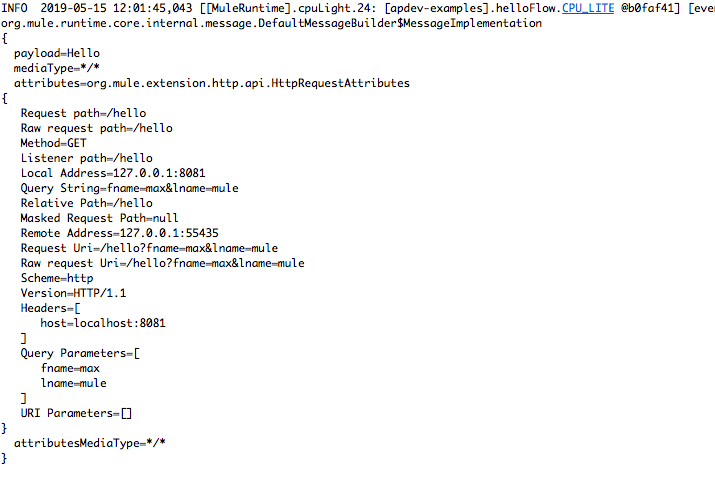Viewport: 715px width, 479px height.
Task: Click the Query String=fname=max&lname=mule line
Action: (x=130, y=188)
